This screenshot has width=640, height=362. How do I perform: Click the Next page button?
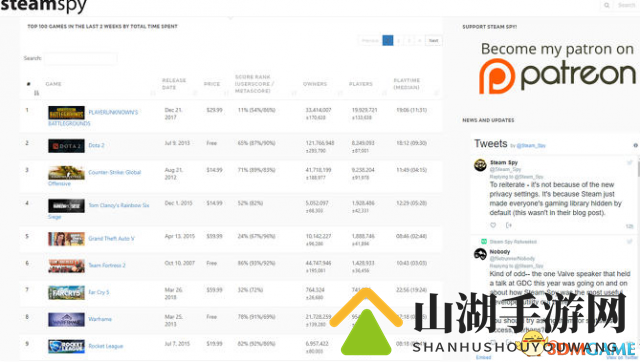(x=433, y=40)
